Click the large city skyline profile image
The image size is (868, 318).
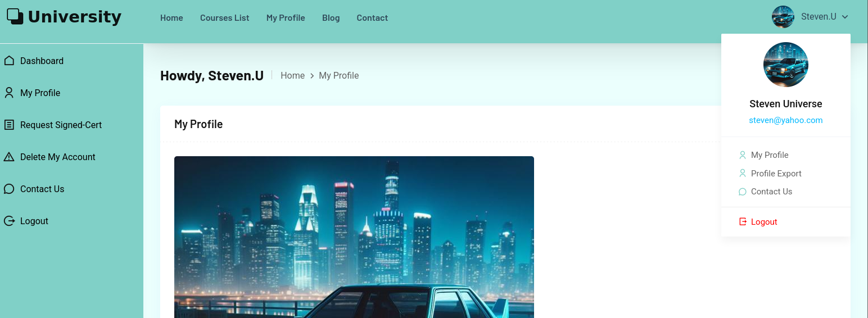(x=354, y=237)
